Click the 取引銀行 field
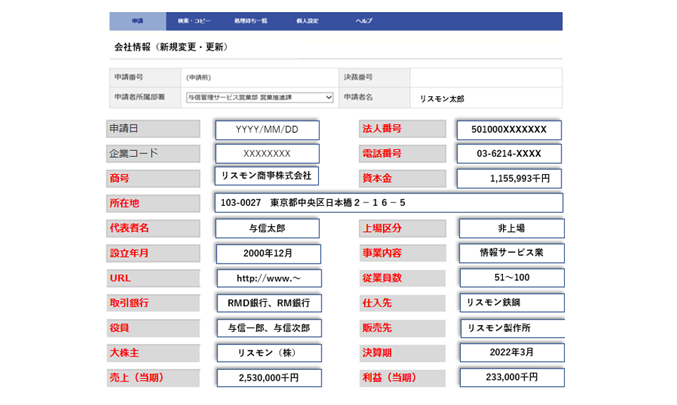This screenshot has height=405, width=677. tap(266, 302)
